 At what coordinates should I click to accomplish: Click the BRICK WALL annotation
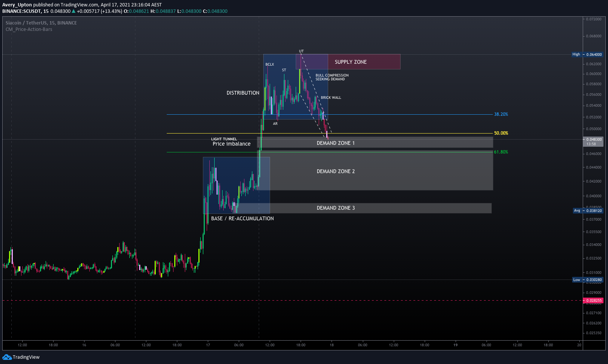point(331,98)
